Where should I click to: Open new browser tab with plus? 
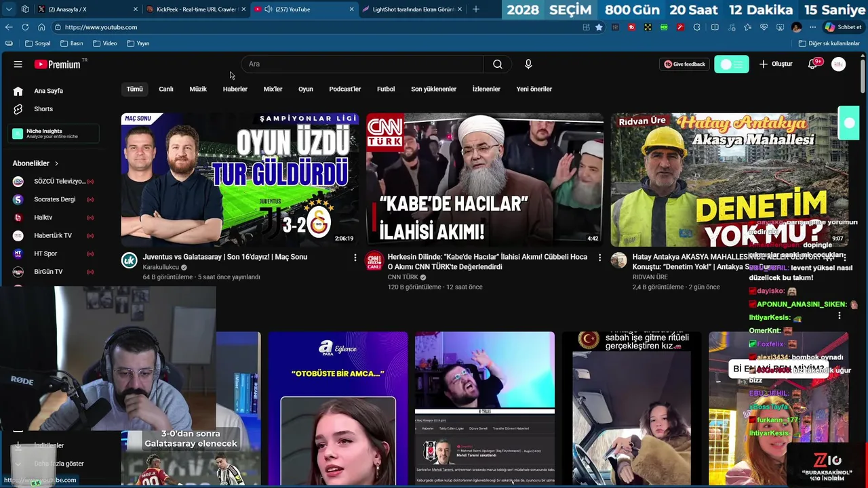click(x=475, y=9)
